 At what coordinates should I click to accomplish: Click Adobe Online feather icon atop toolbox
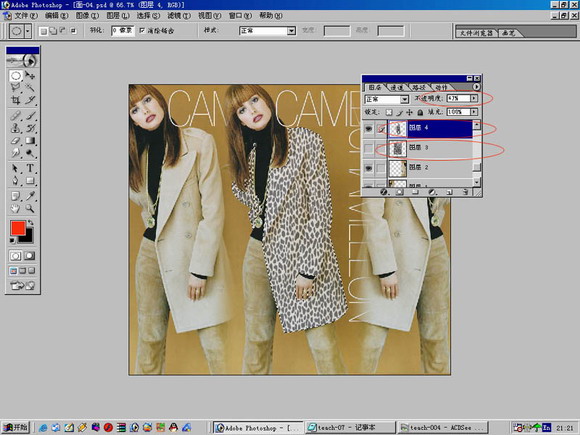point(23,60)
